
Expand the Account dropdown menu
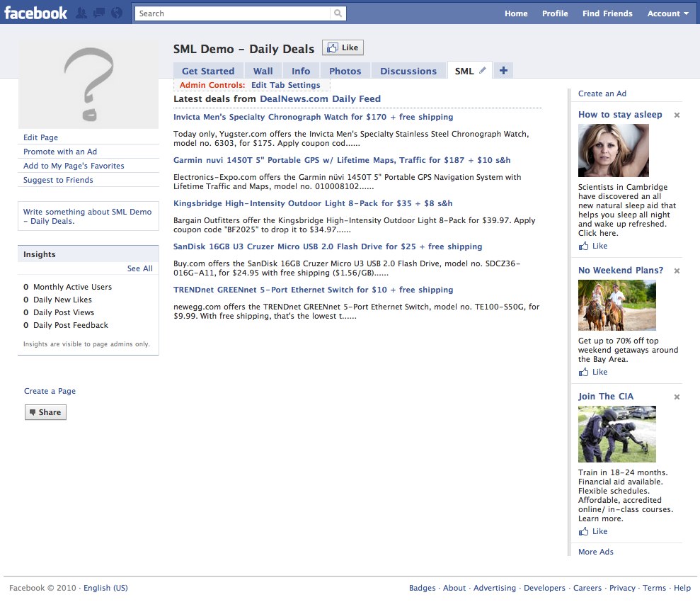pyautogui.click(x=668, y=13)
